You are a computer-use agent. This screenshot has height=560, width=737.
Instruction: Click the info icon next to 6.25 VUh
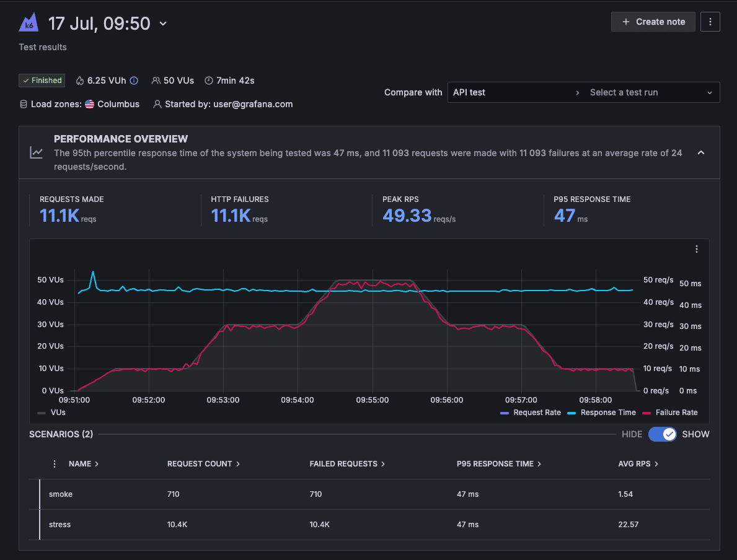(x=134, y=80)
